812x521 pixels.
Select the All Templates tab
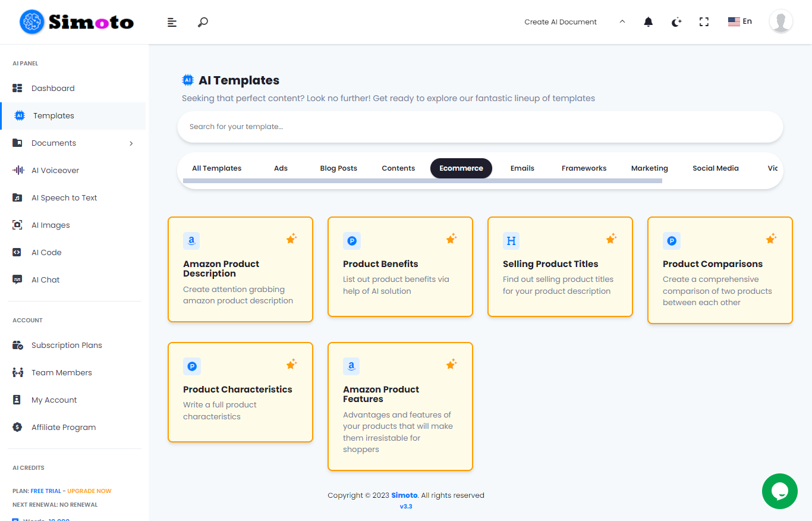216,168
